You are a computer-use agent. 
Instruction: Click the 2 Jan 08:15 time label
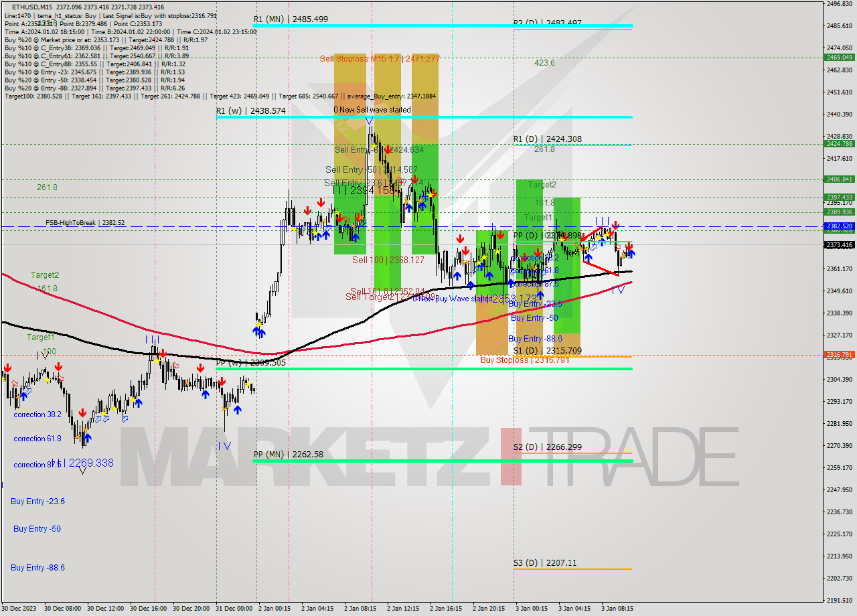pyautogui.click(x=360, y=609)
